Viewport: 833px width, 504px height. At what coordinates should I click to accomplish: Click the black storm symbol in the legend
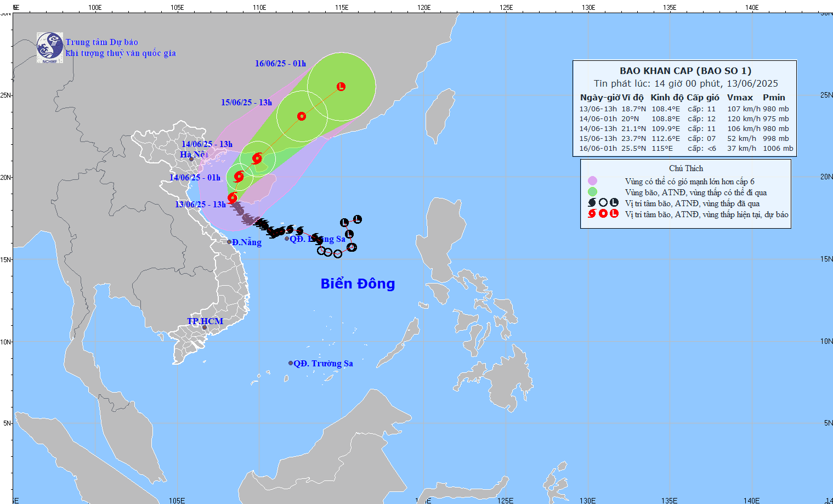[592, 203]
